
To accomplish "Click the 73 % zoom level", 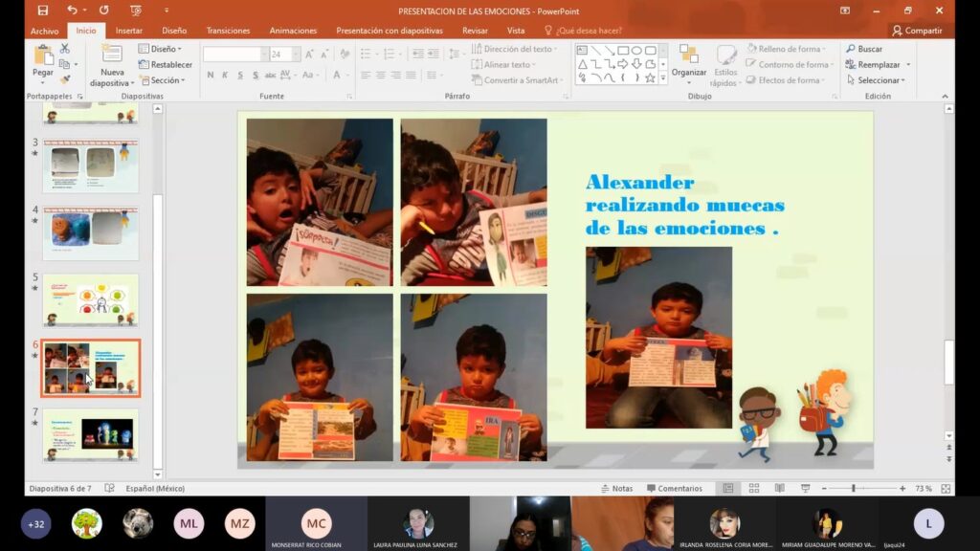I will pyautogui.click(x=924, y=489).
